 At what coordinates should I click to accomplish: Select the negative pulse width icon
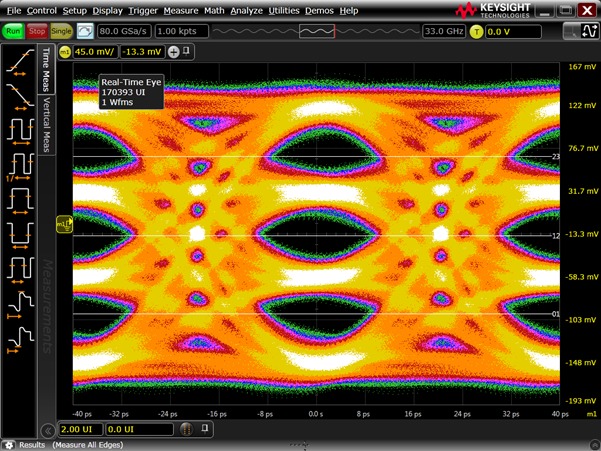pyautogui.click(x=20, y=234)
